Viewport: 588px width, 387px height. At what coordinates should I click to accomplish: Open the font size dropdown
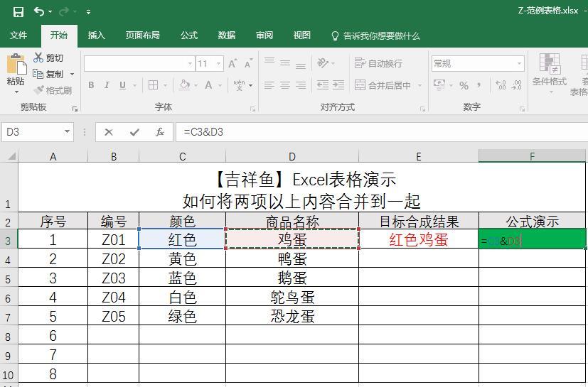pos(218,64)
